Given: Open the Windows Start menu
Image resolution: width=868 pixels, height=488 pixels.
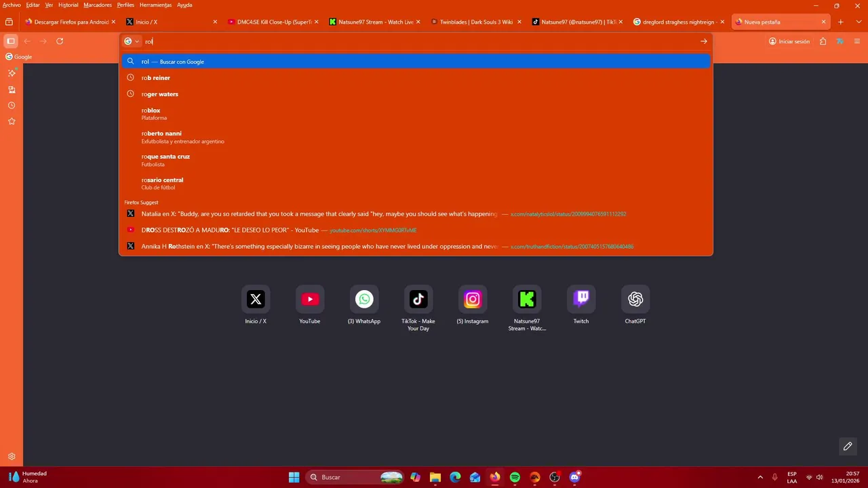Looking at the screenshot, I should coord(294,477).
